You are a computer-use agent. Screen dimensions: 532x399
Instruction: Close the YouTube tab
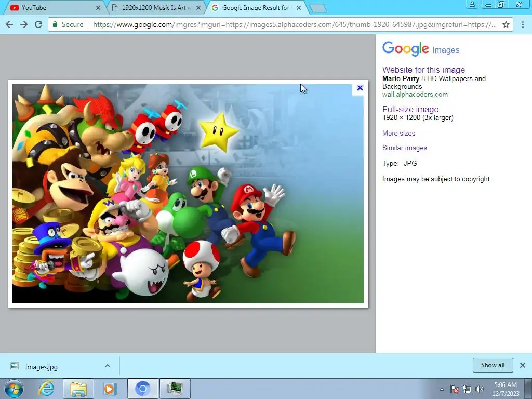click(98, 7)
